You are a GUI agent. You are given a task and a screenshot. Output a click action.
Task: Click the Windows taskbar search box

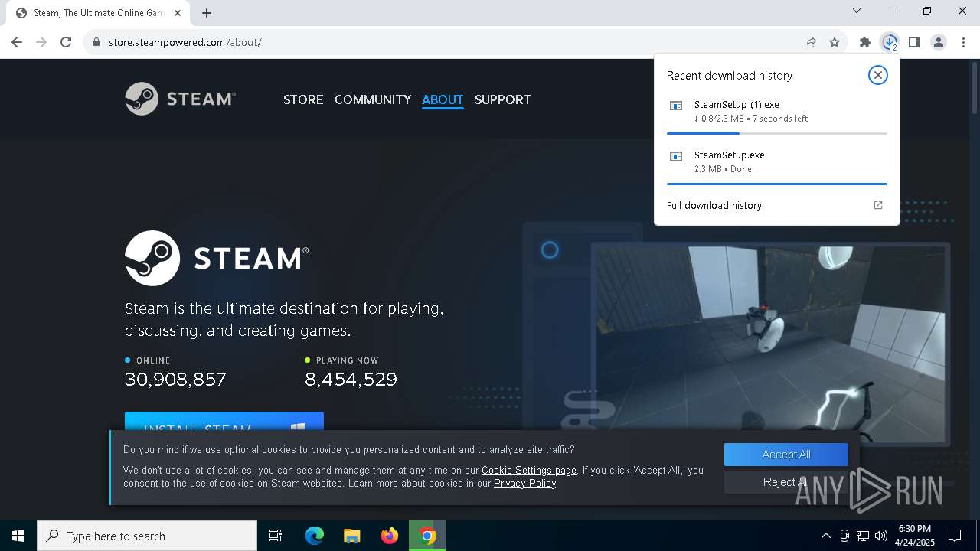point(147,536)
